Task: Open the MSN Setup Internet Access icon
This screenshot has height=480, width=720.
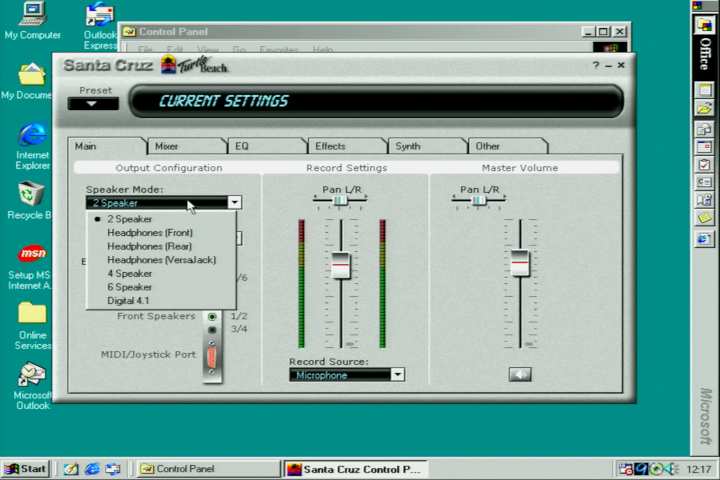Action: point(30,267)
